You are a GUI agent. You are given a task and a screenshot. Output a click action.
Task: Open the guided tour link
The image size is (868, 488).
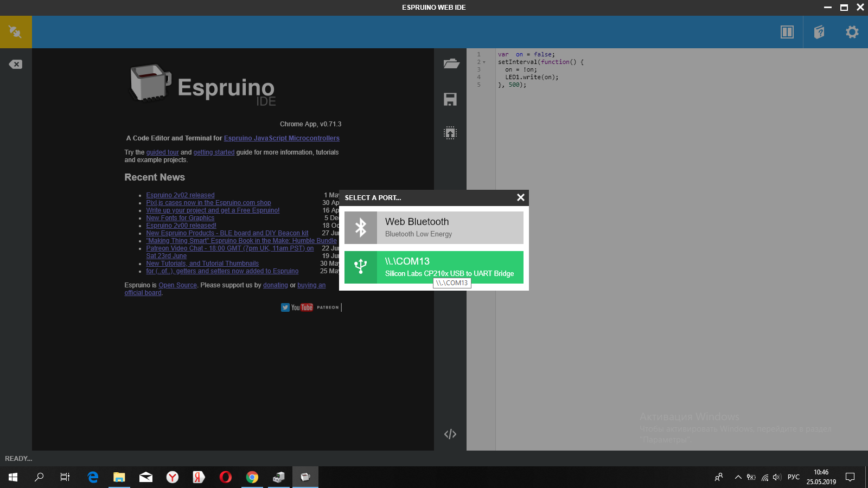click(162, 152)
